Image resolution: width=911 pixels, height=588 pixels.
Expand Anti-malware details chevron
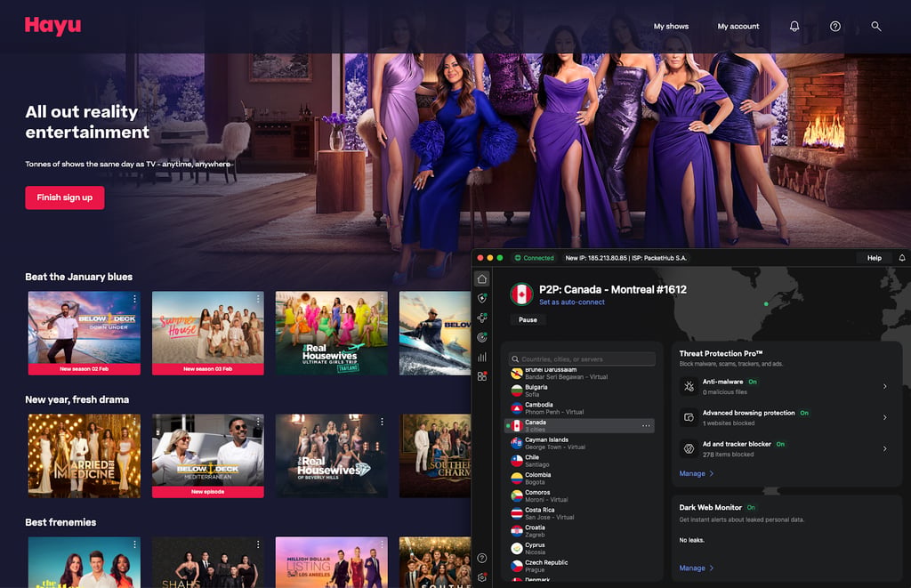point(885,386)
